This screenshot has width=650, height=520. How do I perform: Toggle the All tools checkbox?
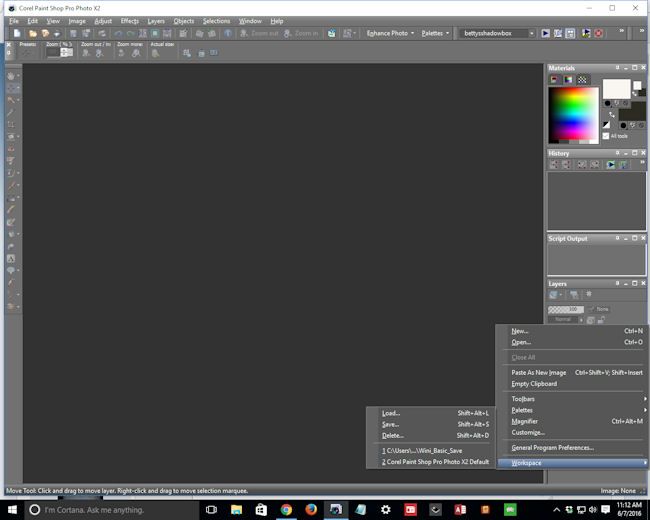(x=606, y=136)
